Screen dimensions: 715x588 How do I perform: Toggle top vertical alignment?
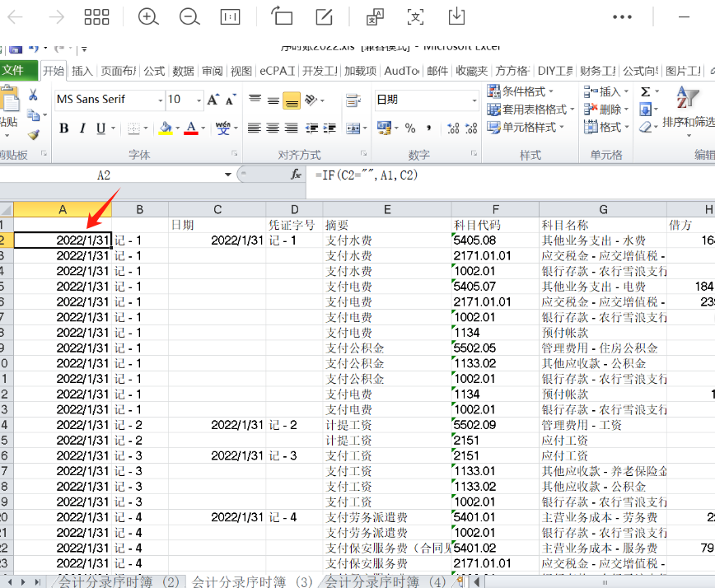coord(255,100)
